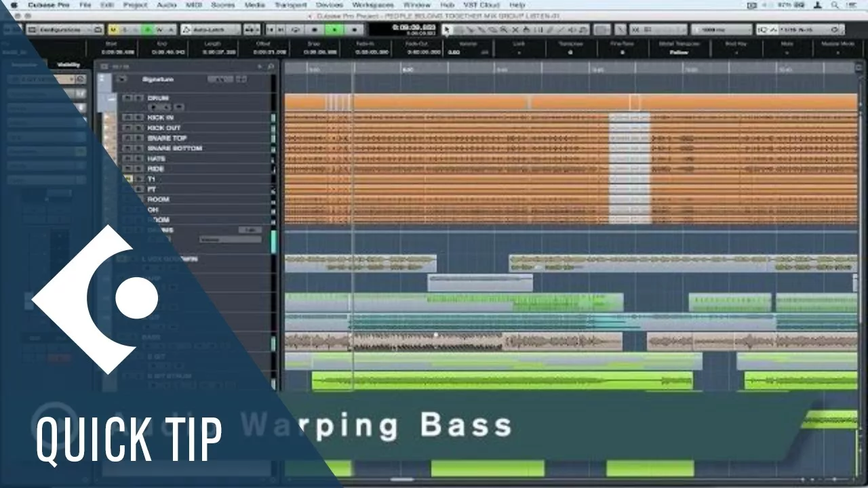Image resolution: width=868 pixels, height=488 pixels.
Task: Toggle global read automation R button
Action: [x=147, y=30]
